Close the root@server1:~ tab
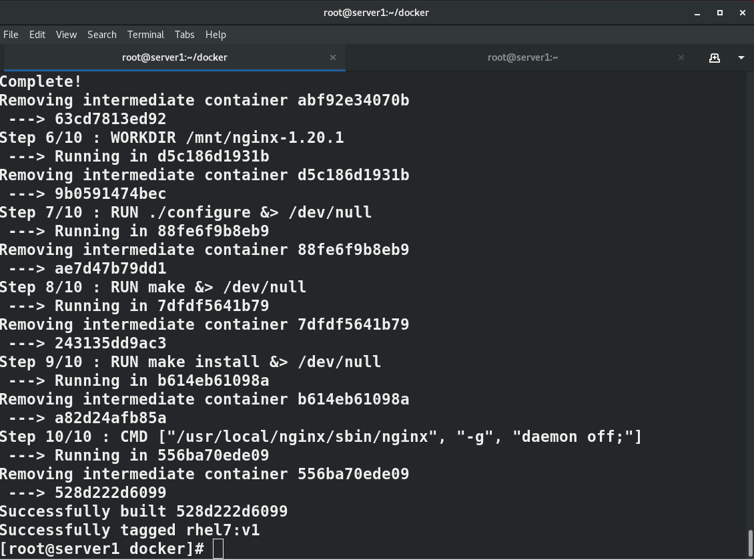Viewport: 754px width, 560px height. (x=681, y=57)
